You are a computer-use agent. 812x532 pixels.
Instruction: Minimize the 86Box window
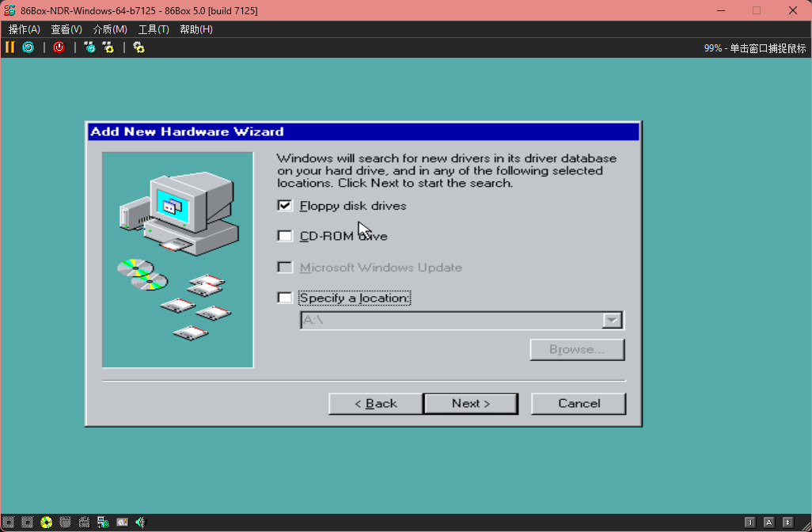pyautogui.click(x=721, y=10)
